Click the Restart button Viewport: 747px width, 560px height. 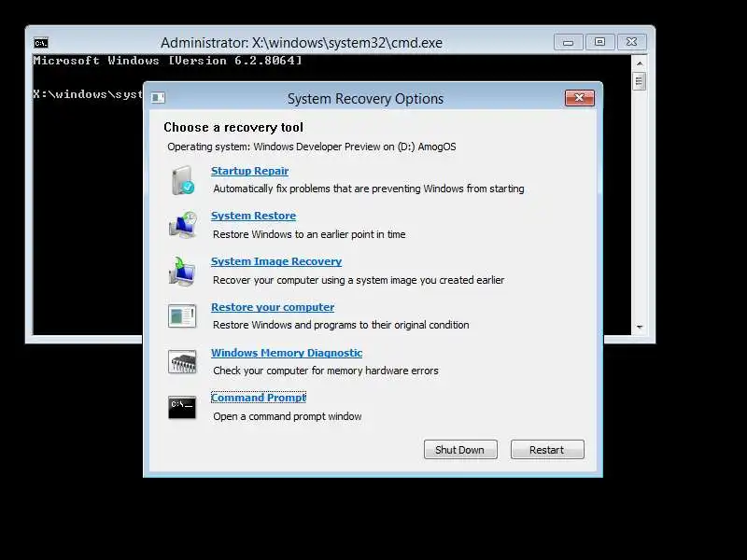pyautogui.click(x=547, y=450)
